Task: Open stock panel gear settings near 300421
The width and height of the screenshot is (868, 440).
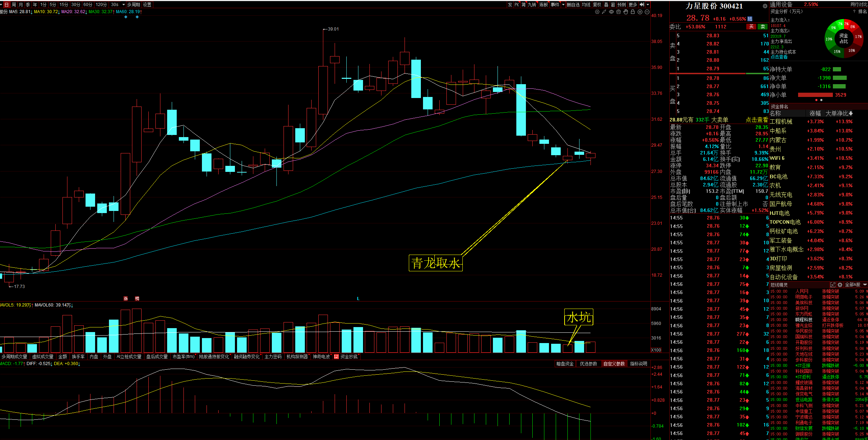Action: point(765,6)
